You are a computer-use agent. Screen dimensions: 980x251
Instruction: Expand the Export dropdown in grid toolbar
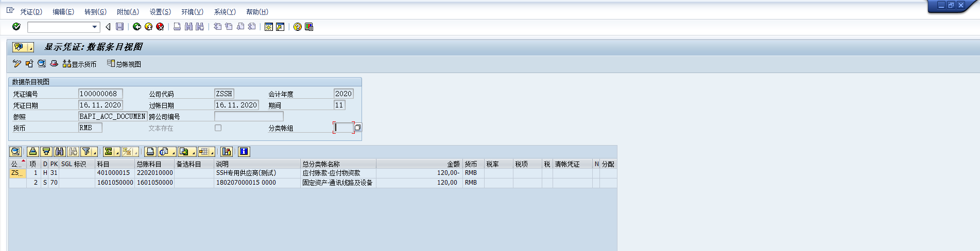pos(193,151)
